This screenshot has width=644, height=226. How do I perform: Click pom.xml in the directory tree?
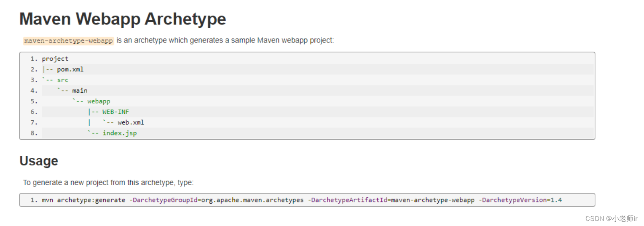click(70, 69)
